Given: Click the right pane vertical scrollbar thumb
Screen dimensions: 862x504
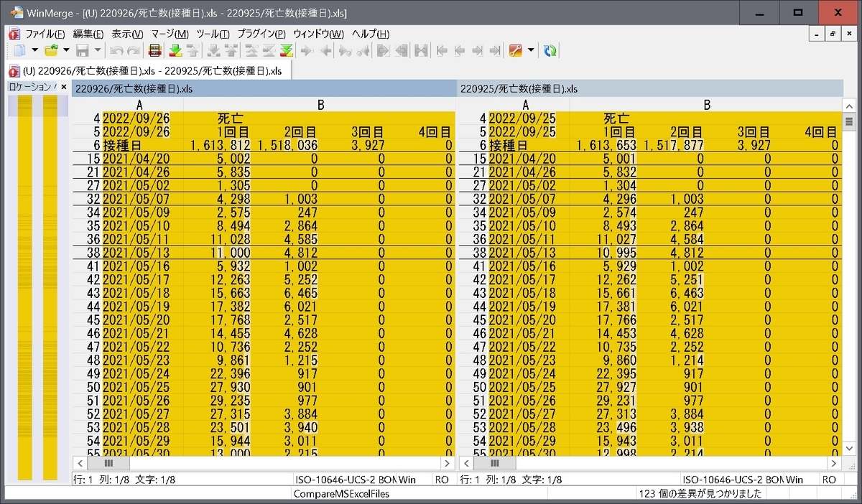Looking at the screenshot, I should click(x=849, y=121).
